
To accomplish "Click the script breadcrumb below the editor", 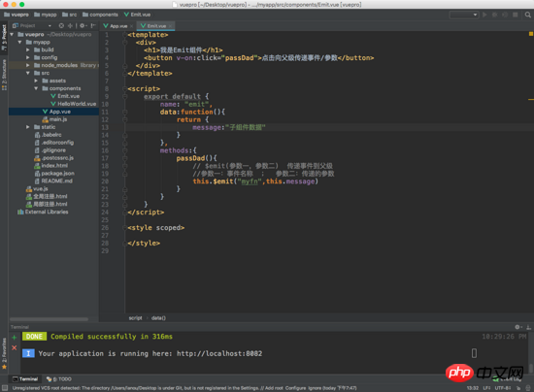I will coord(135,318).
